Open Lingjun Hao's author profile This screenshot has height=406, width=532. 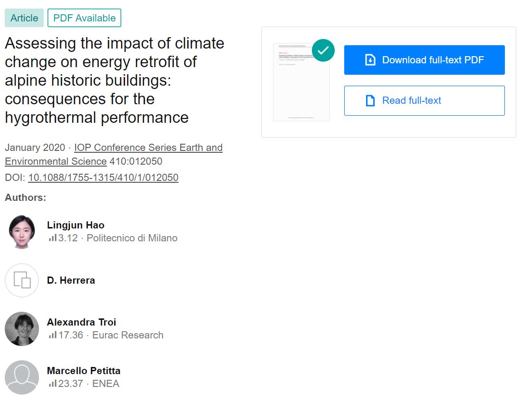tap(76, 225)
